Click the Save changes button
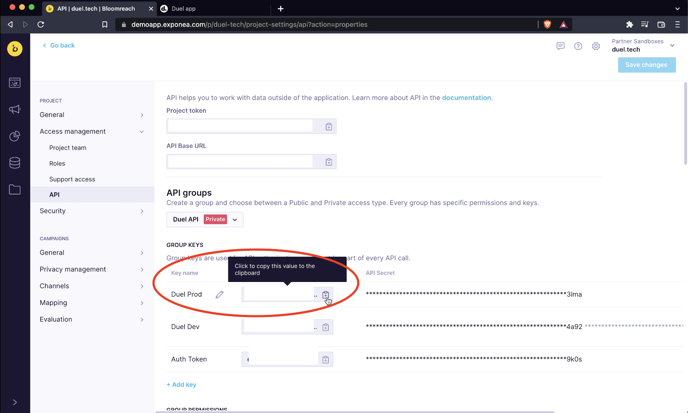This screenshot has width=688, height=413. [x=647, y=65]
